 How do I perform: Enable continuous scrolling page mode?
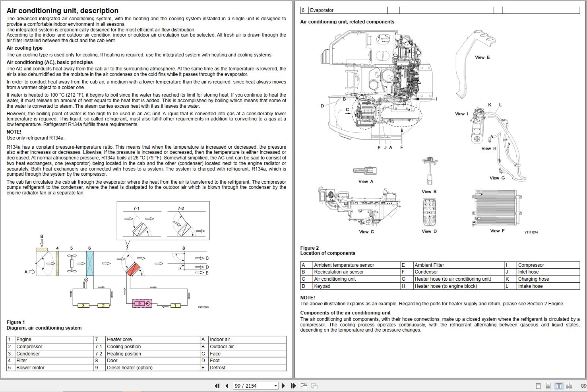(548, 386)
